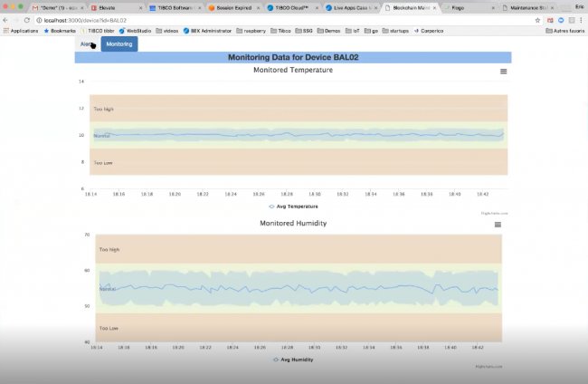Switch to the Flogo browser tab
Viewport: 588px width, 384px height.
click(469, 7)
